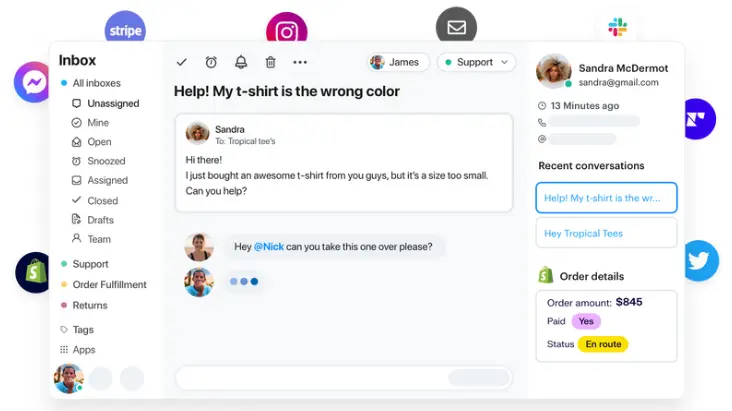732x411 pixels.
Task: Open the selected t-shirt recent conversation
Action: (606, 198)
